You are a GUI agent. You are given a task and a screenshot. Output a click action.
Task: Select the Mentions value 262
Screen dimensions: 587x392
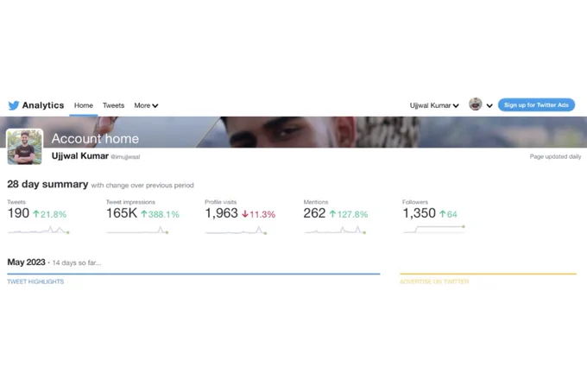click(x=314, y=213)
